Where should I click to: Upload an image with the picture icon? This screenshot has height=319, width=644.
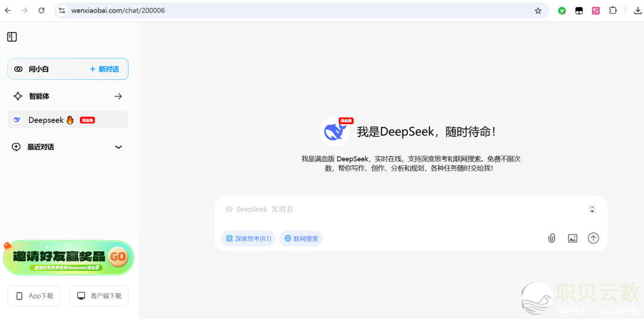[x=572, y=238]
